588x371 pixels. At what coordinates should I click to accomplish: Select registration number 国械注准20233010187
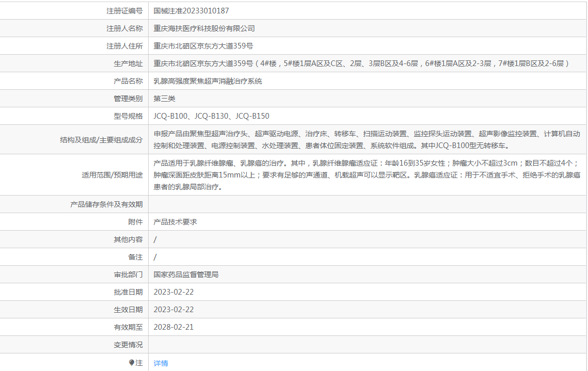(x=191, y=11)
